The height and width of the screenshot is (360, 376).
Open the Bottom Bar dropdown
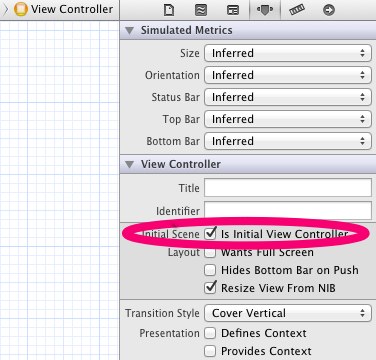click(x=288, y=141)
